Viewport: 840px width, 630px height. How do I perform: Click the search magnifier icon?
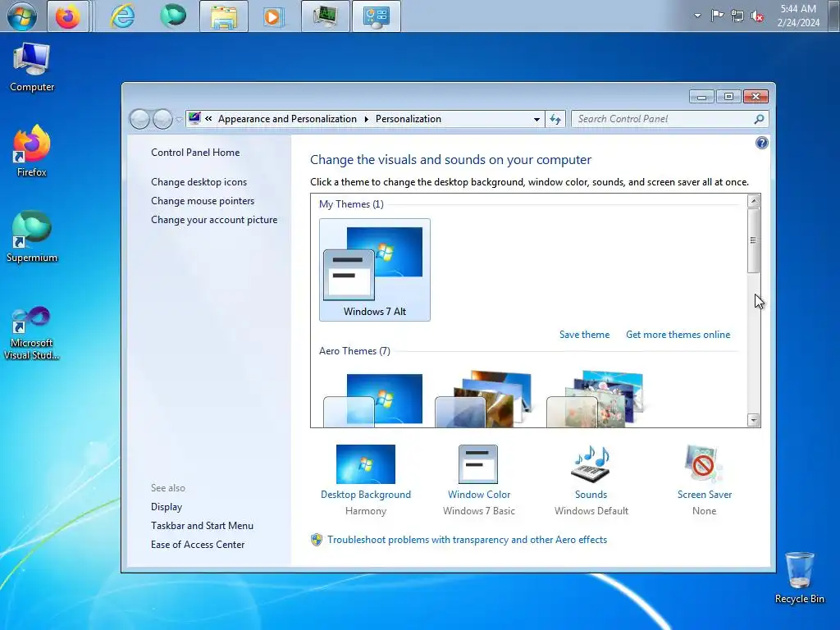tap(759, 119)
